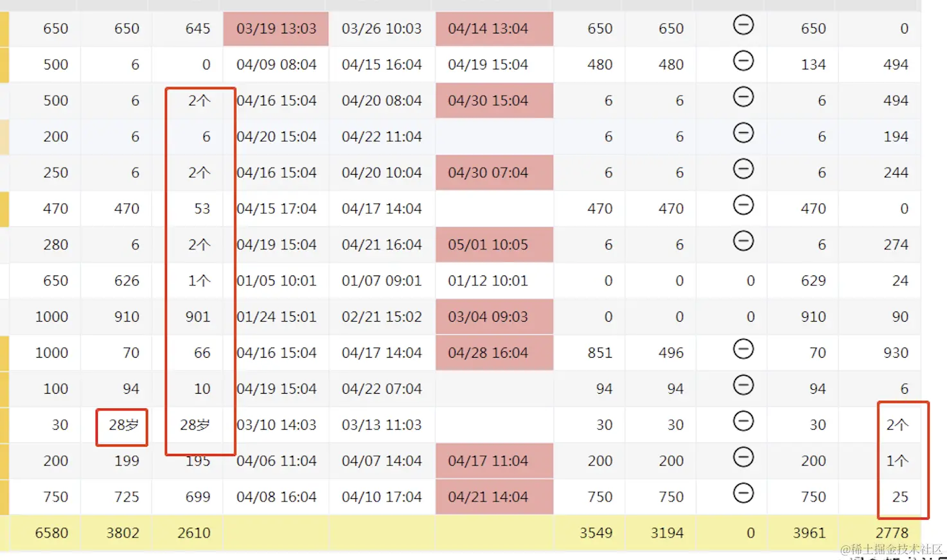
Task: Click minus icon in 05/01 10:05 row
Action: click(743, 241)
